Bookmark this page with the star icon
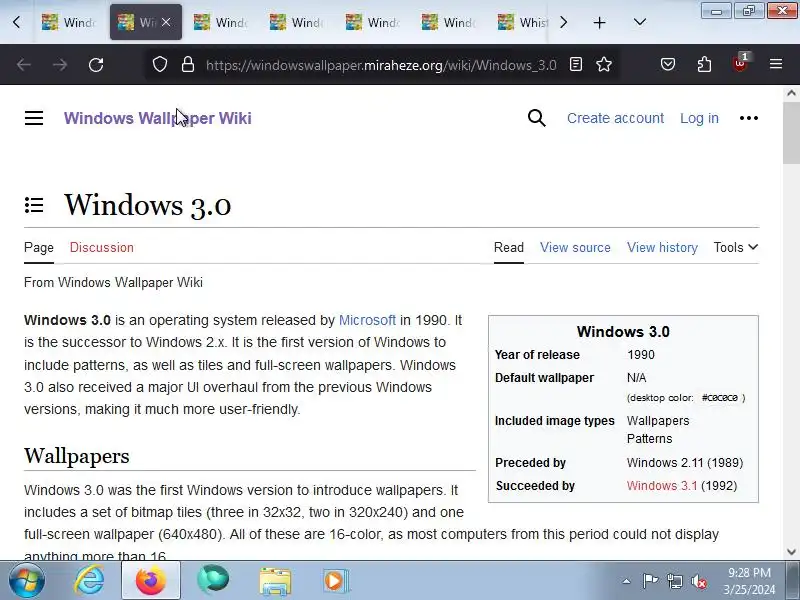Screen dimensions: 800x600 click(x=604, y=64)
